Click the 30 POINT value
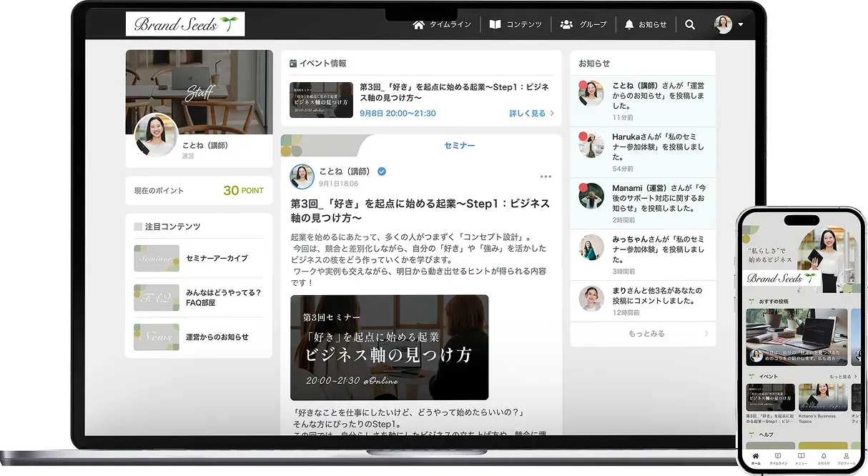 tap(243, 190)
